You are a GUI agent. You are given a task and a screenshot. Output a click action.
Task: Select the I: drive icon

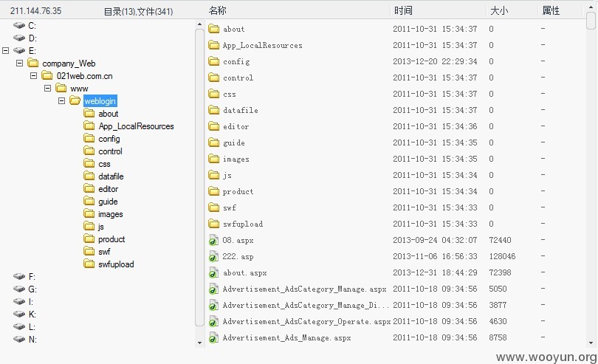point(18,302)
